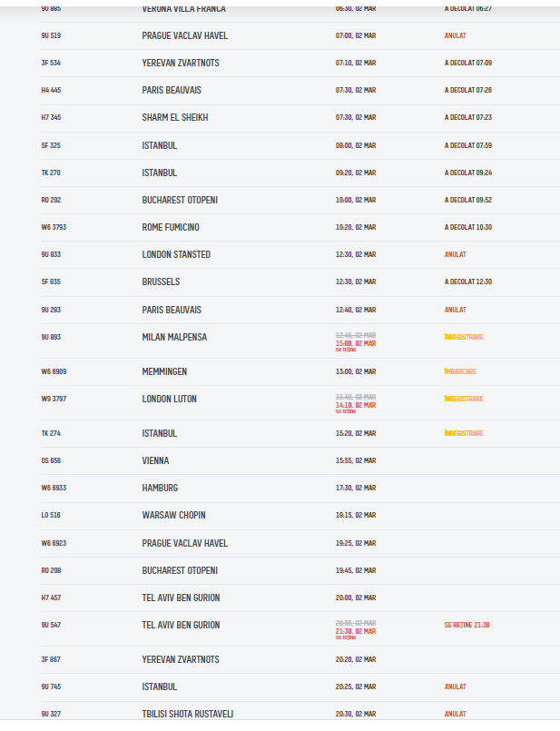Click flight number H4 445

51,90
